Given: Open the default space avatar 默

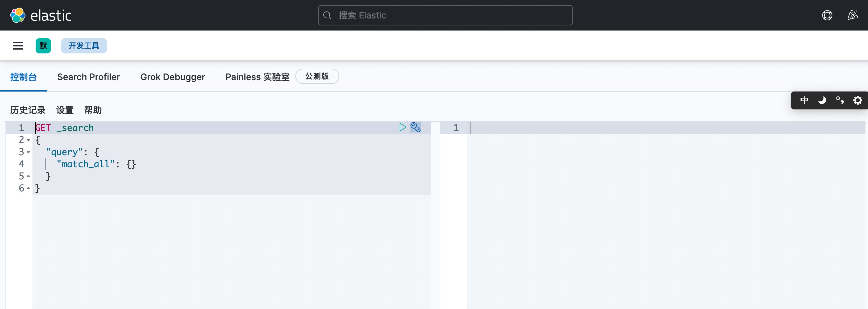Looking at the screenshot, I should pos(43,46).
